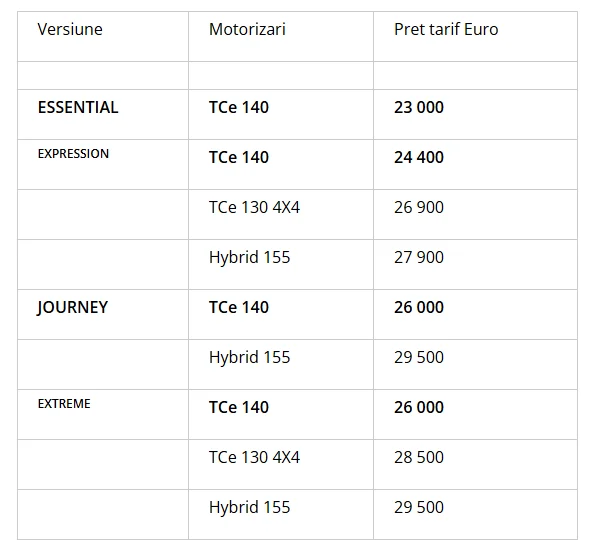Click TCe 140 in the ESSENTIAL row
Image resolution: width=590 pixels, height=559 pixels.
(239, 107)
